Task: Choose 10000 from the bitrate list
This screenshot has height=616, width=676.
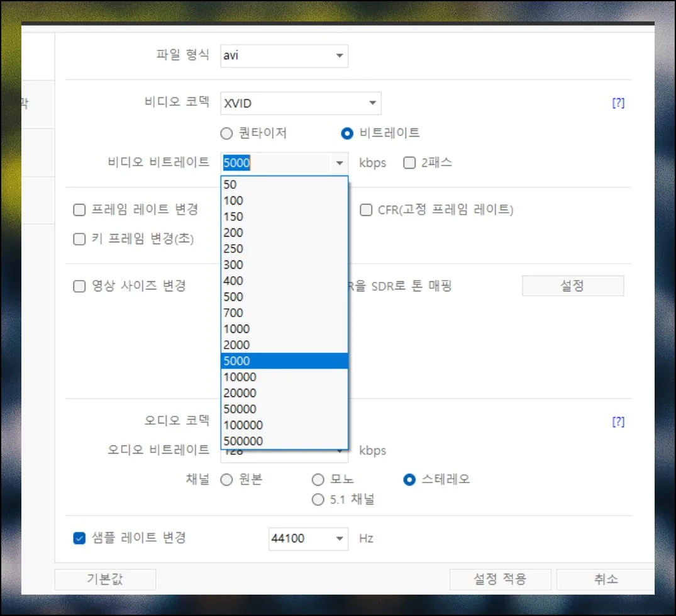Action: click(284, 377)
